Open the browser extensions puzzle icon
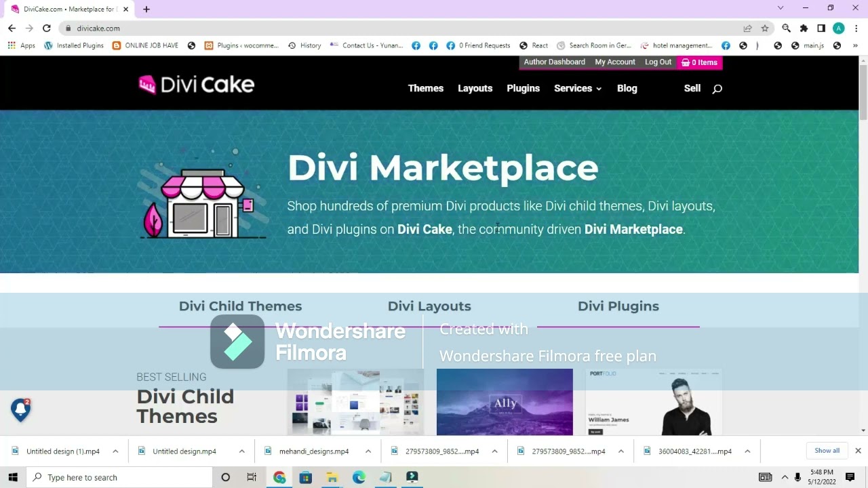 [804, 28]
